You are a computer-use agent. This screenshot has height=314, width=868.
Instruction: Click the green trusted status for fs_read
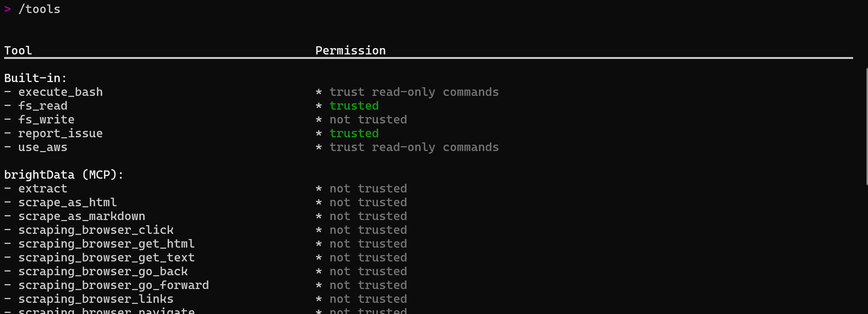pos(354,106)
